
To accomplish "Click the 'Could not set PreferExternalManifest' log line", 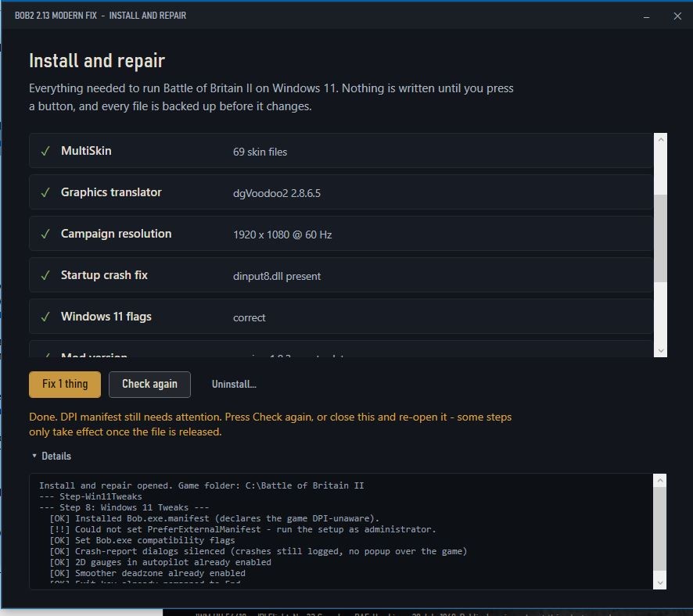I will (242, 529).
